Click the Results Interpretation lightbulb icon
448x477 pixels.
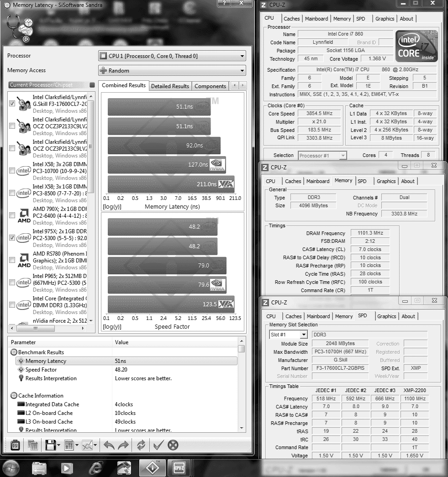coord(21,378)
